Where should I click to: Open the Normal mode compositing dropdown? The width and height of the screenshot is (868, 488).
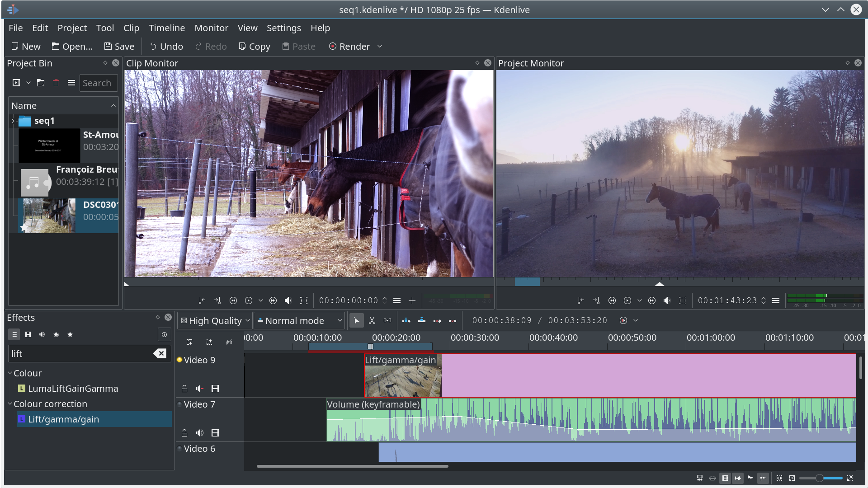tap(299, 320)
